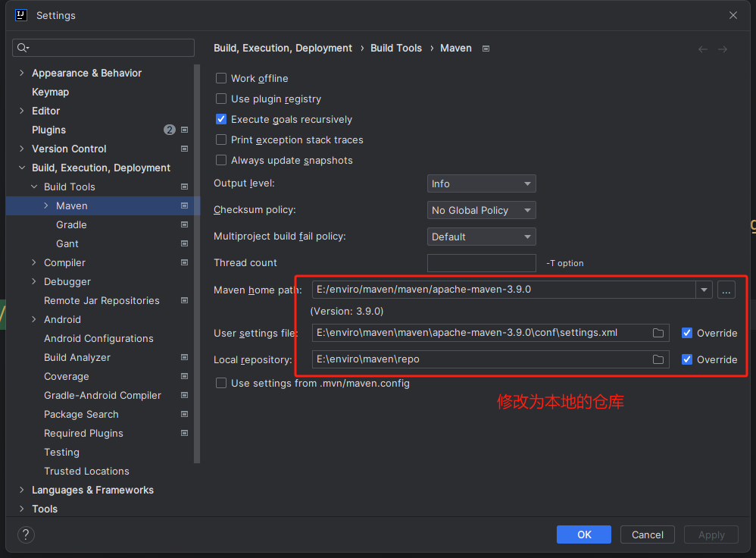Click Build, Execution, Deployment breadcrumb

point(283,49)
